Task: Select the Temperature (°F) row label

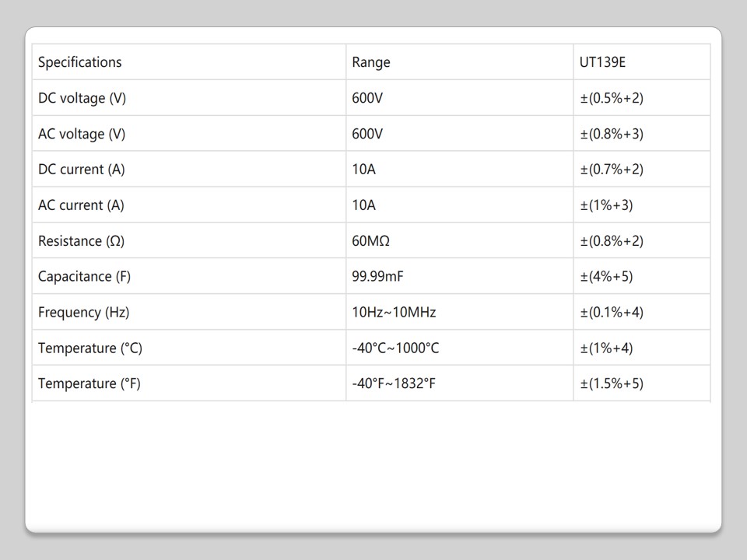Action: (x=89, y=383)
